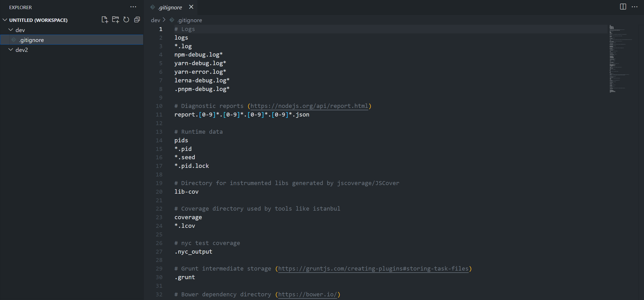This screenshot has width=644, height=300.
Task: Collapse the Untitled Workspace section
Action: point(5,20)
